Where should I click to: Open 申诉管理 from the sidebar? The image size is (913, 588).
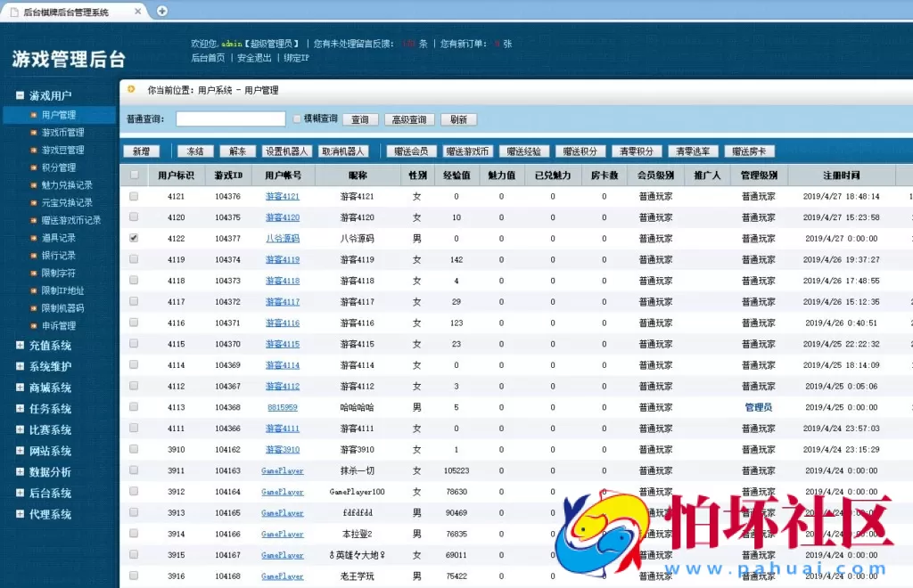(x=58, y=327)
